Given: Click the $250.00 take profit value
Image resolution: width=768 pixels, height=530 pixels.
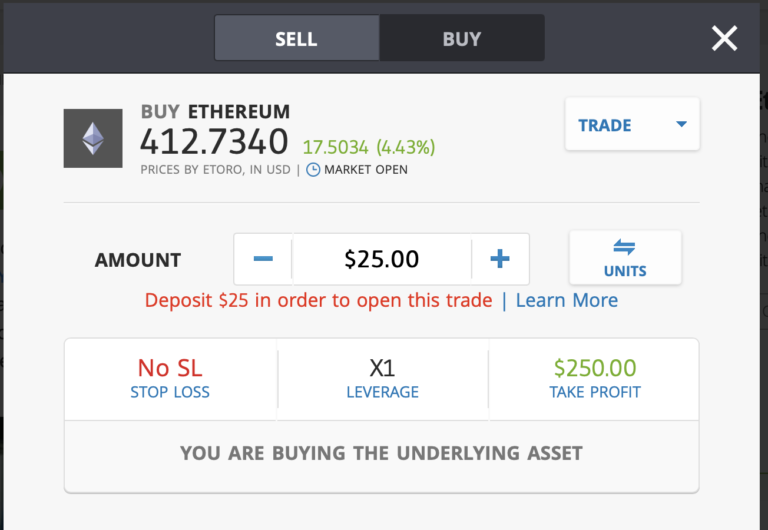Looking at the screenshot, I should (594, 368).
